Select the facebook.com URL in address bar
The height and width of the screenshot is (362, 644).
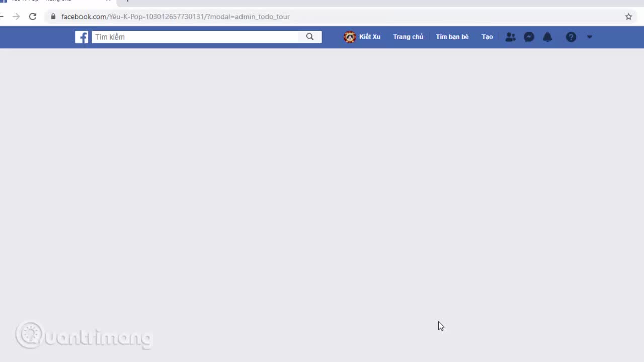point(176,16)
